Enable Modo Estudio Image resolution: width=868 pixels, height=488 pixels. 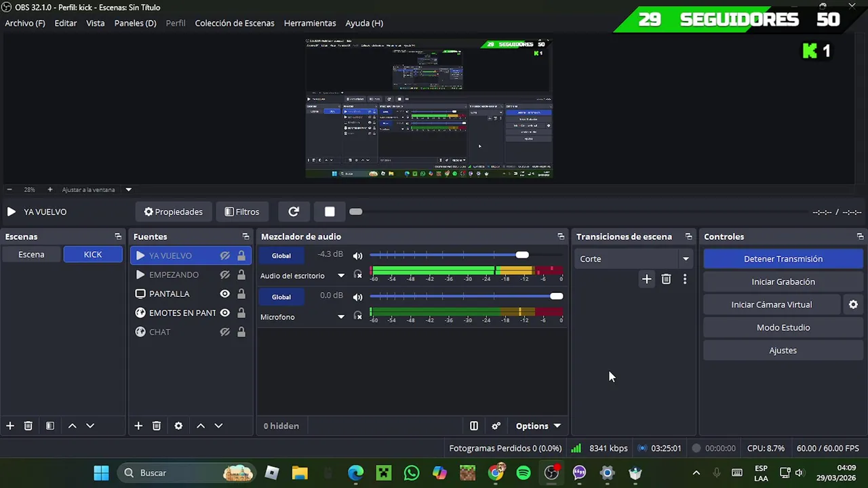pos(783,327)
